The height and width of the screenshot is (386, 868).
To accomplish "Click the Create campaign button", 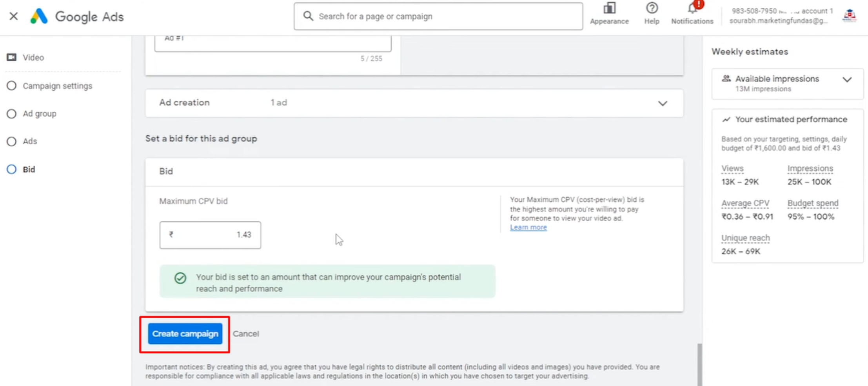I will pyautogui.click(x=185, y=334).
